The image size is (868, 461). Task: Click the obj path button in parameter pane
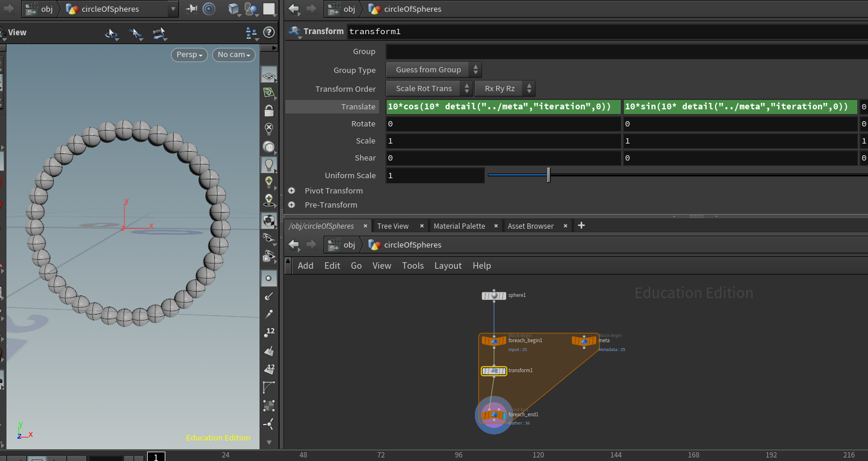[x=343, y=9]
